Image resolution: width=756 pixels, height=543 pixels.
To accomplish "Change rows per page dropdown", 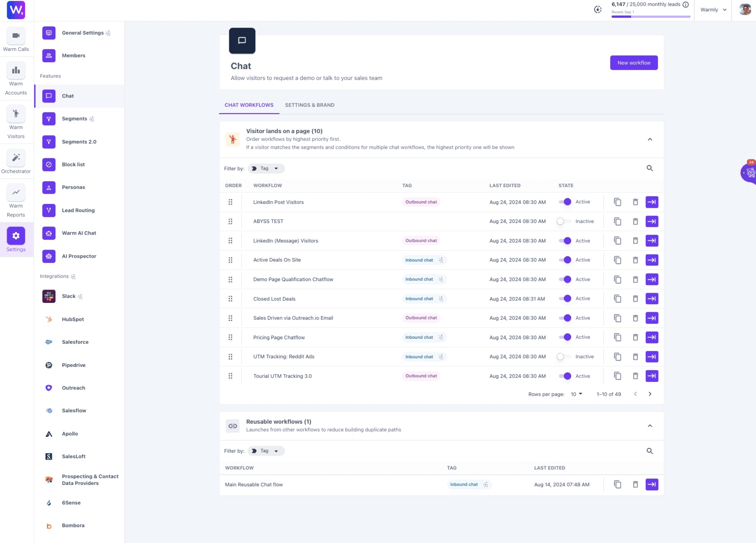I will (x=577, y=394).
